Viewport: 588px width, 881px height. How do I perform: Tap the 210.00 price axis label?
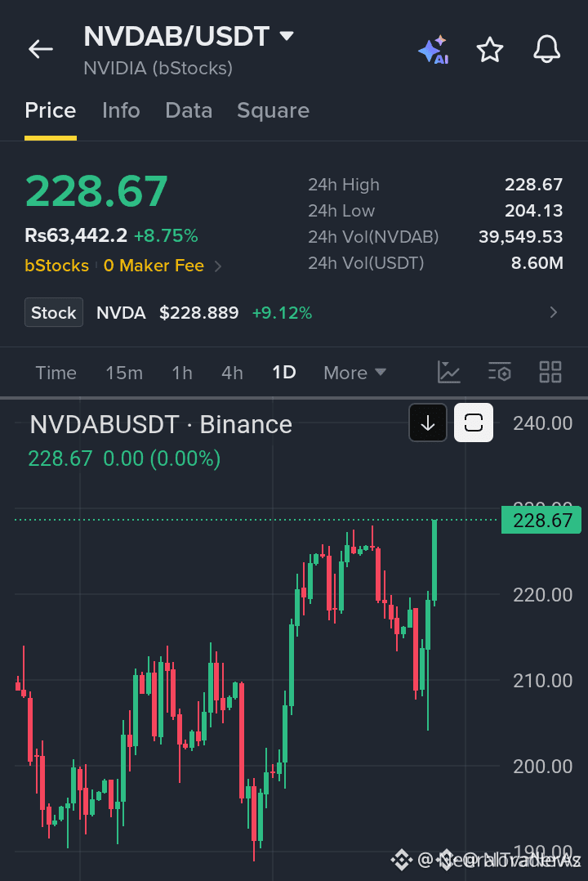pyautogui.click(x=542, y=681)
